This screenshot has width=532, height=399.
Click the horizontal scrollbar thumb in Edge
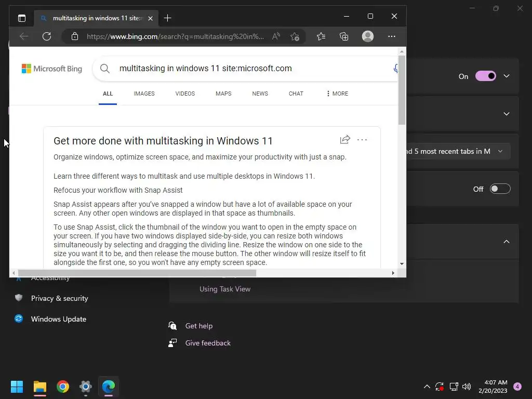pyautogui.click(x=137, y=273)
